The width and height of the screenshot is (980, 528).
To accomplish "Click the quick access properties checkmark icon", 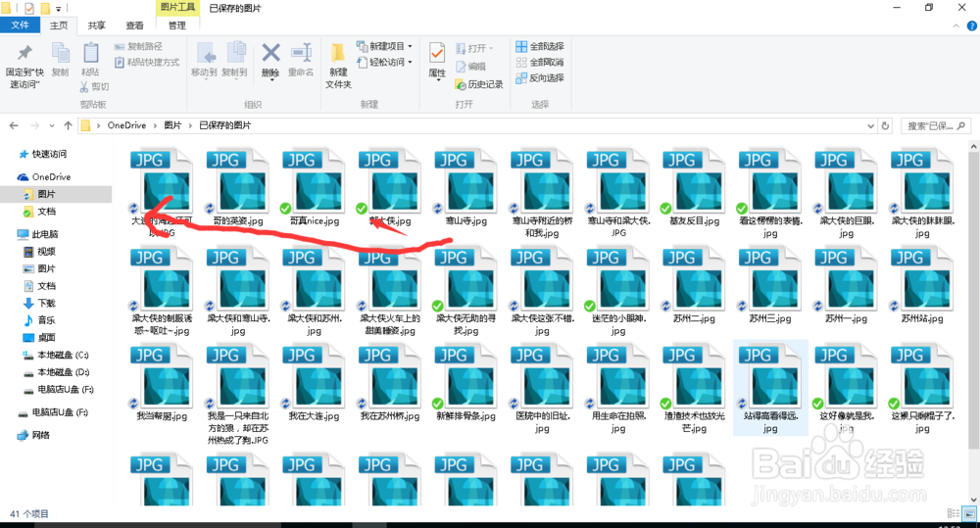I will [x=28, y=8].
